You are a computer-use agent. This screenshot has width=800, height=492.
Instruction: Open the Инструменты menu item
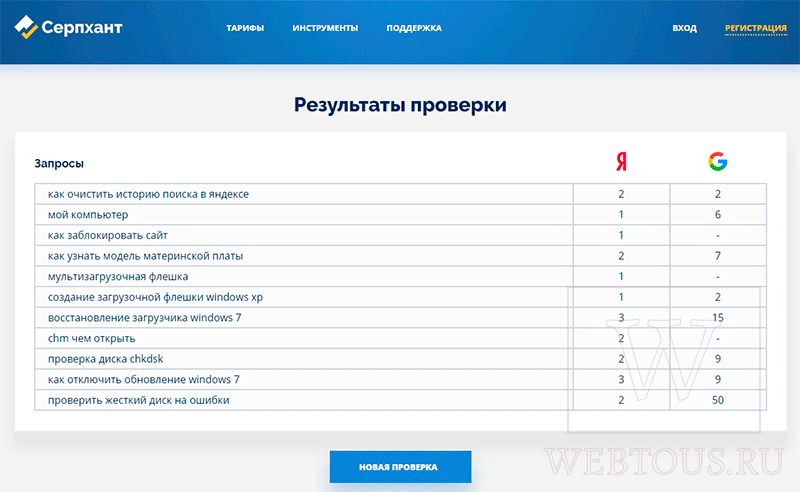pos(325,28)
